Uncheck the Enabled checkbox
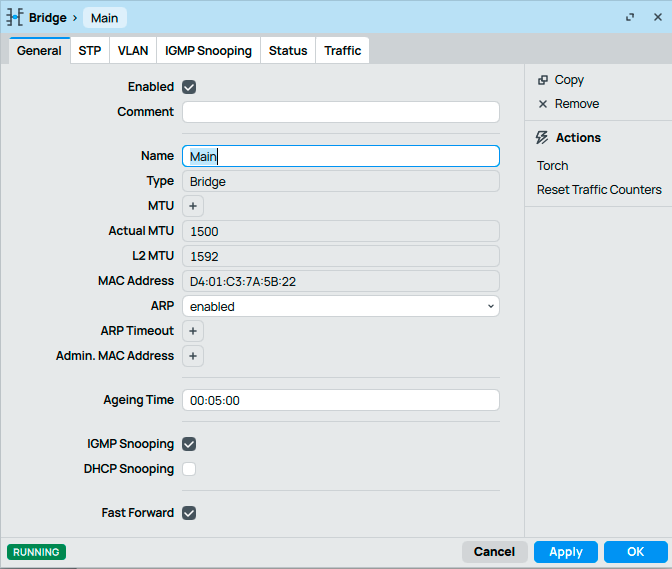 189,88
